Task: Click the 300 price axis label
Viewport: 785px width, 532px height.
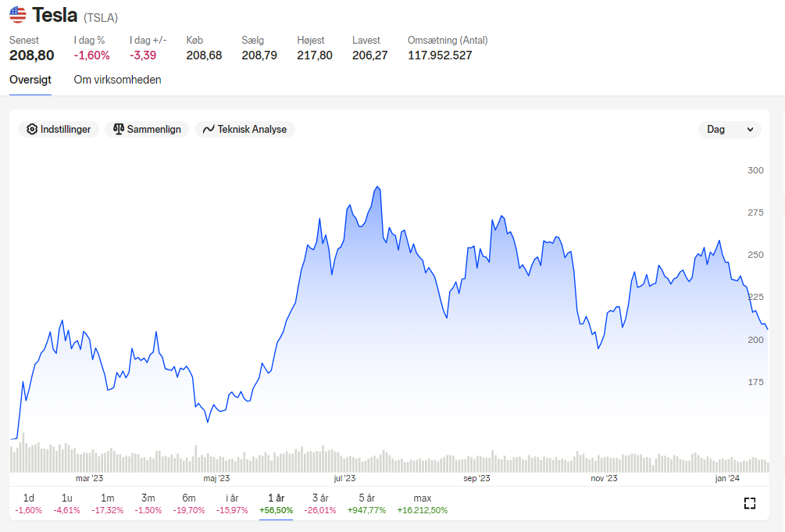Action: point(755,170)
